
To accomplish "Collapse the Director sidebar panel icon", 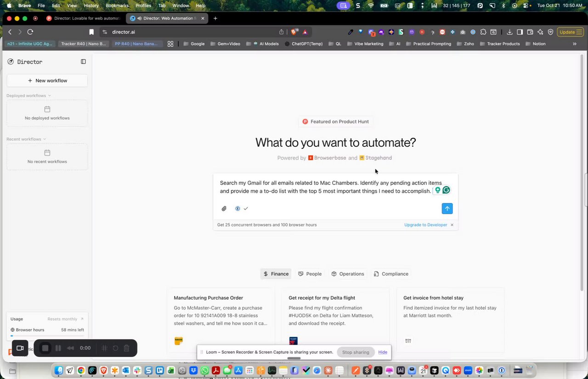I will 83,61.
